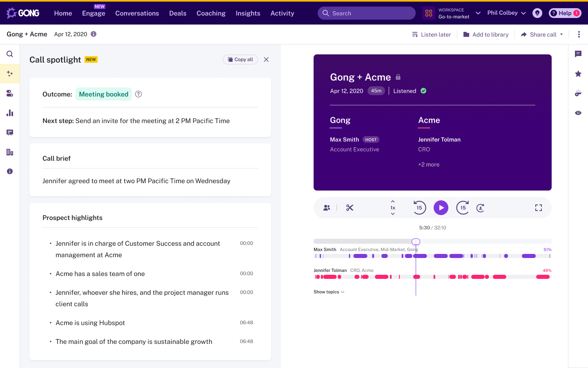Open the search panel in the left sidebar
The image size is (588, 368).
[9, 54]
